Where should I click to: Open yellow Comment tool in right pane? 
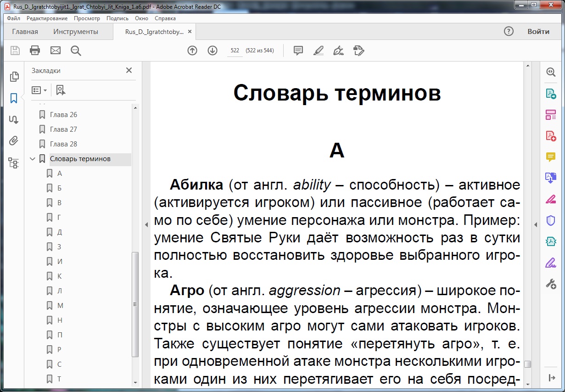tap(551, 157)
